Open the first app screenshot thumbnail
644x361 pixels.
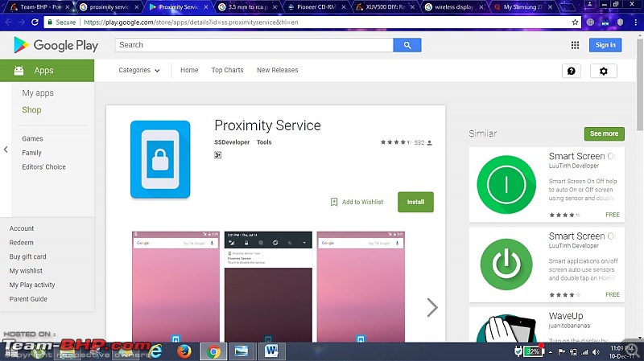[x=175, y=287]
